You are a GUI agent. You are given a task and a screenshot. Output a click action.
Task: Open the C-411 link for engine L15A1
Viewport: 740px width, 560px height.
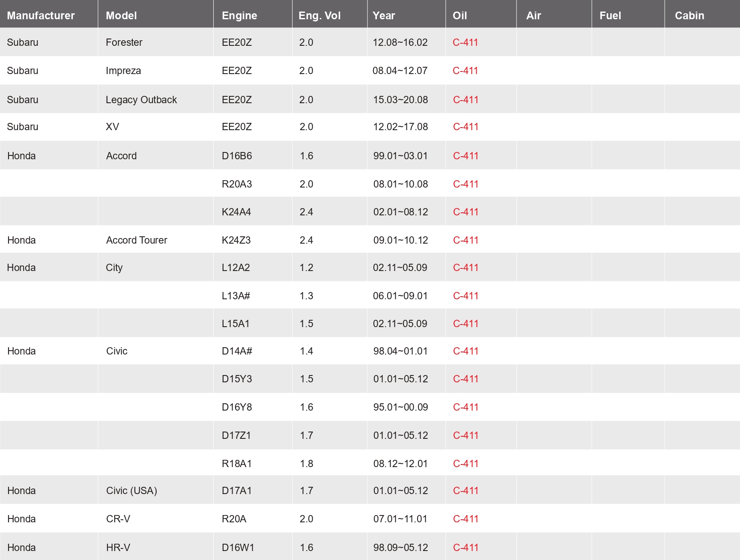tap(465, 324)
